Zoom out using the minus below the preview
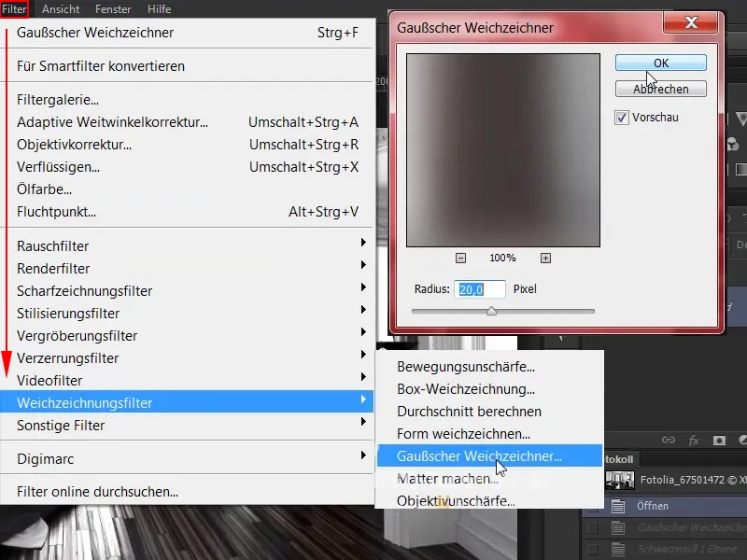 [460, 258]
